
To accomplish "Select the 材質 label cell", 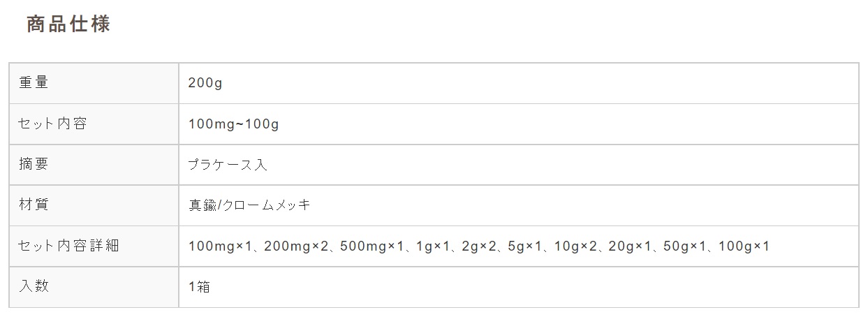I will coord(94,205).
